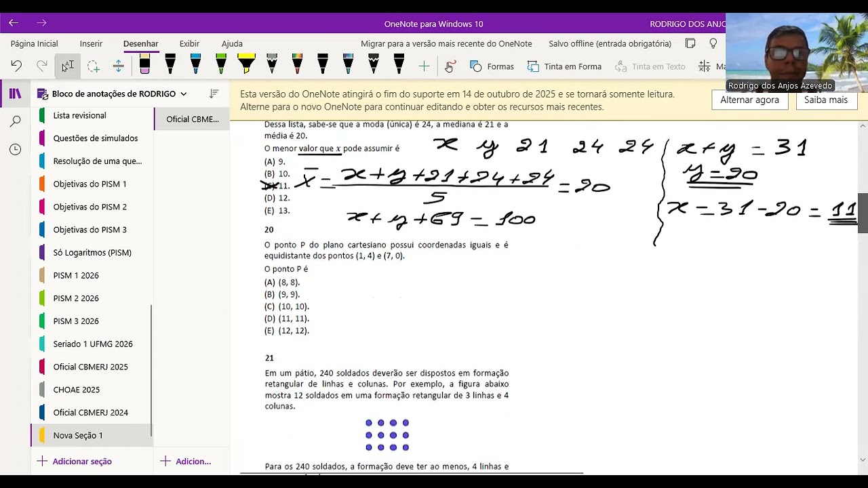Click Salvo offline status text
The width and height of the screenshot is (868, 488).
coord(610,43)
